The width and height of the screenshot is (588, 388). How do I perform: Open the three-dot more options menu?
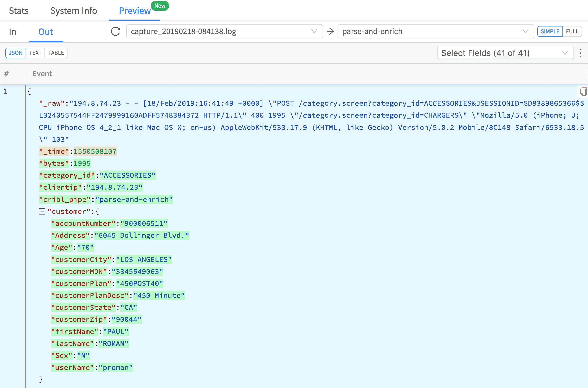(580, 53)
